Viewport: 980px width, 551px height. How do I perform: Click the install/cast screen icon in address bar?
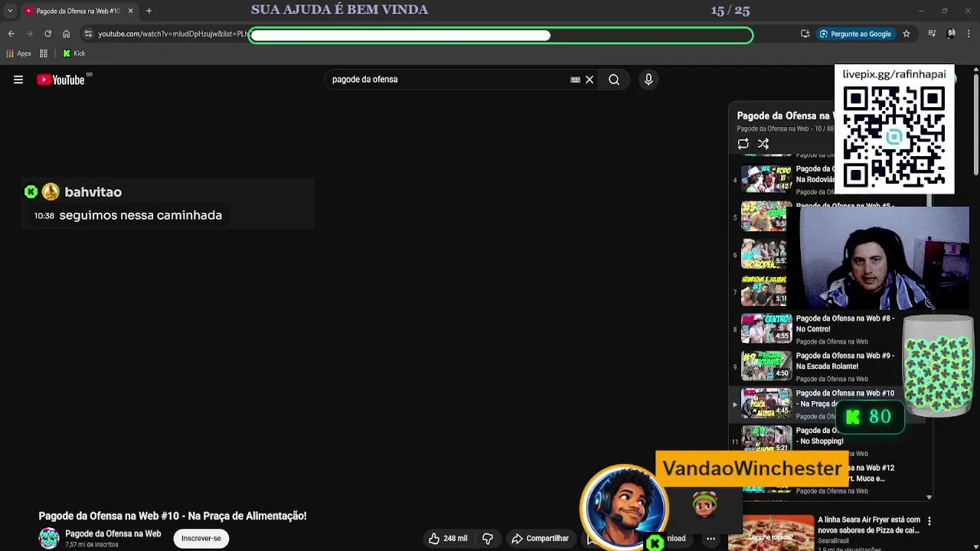[x=805, y=34]
